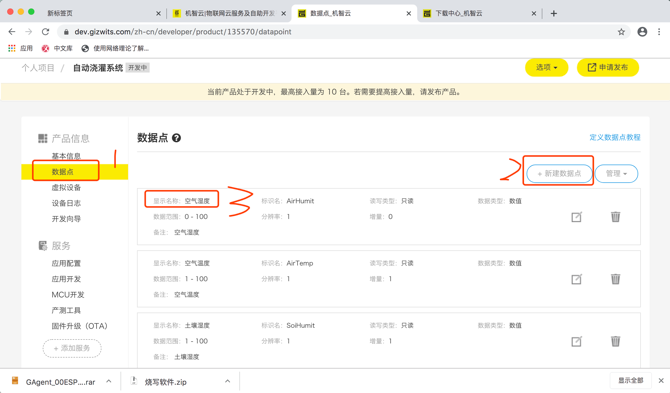
Task: Click the lock icon in address bar
Action: click(x=66, y=32)
